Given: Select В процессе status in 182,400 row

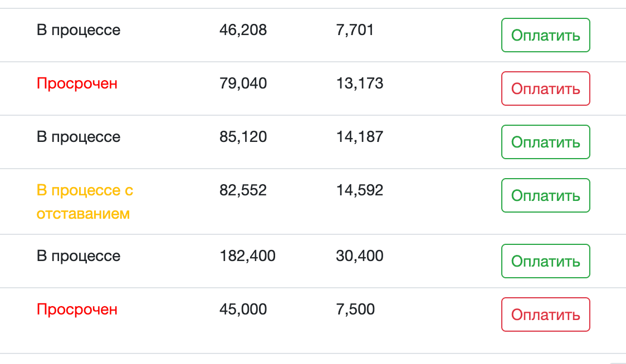Looking at the screenshot, I should [x=79, y=256].
